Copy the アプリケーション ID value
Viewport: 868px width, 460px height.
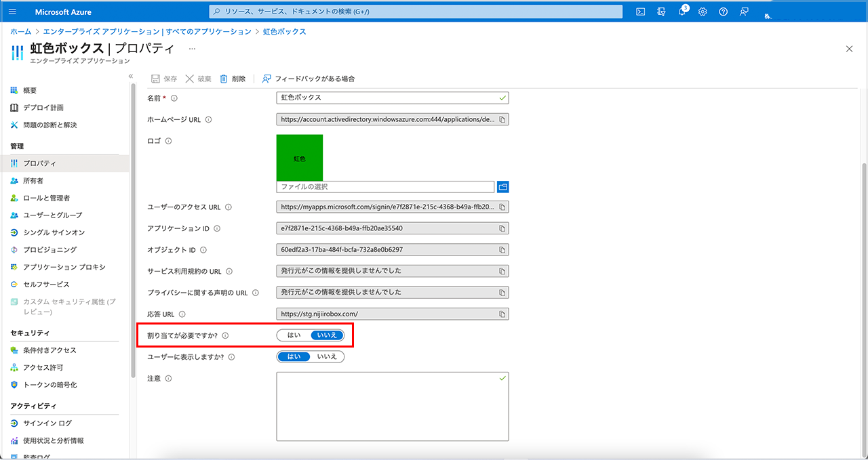pyautogui.click(x=502, y=229)
